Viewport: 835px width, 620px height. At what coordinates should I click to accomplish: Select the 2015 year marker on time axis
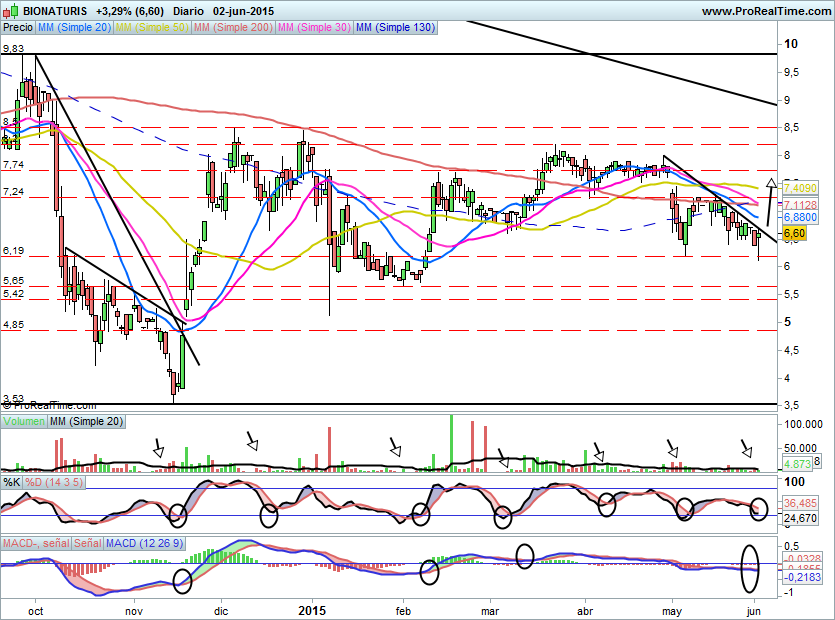point(313,610)
